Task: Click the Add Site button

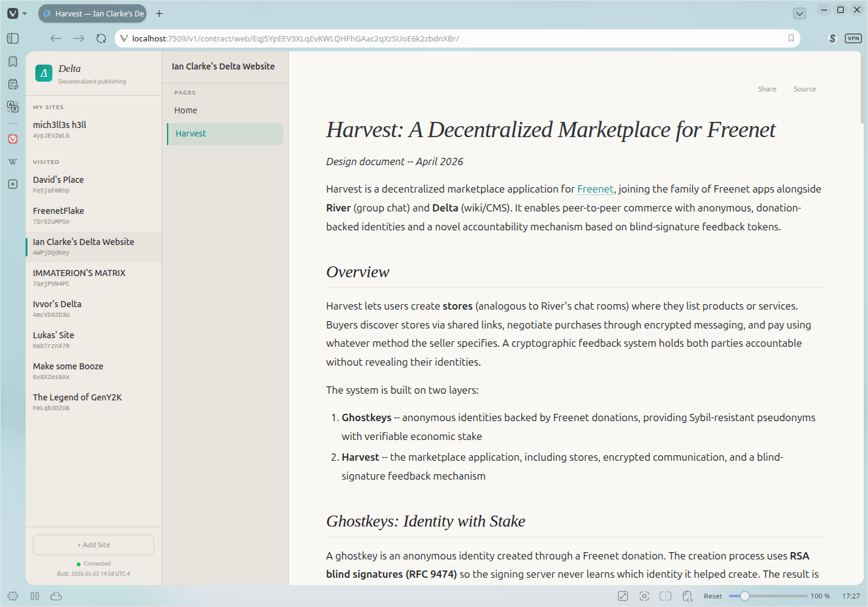Action: click(93, 545)
